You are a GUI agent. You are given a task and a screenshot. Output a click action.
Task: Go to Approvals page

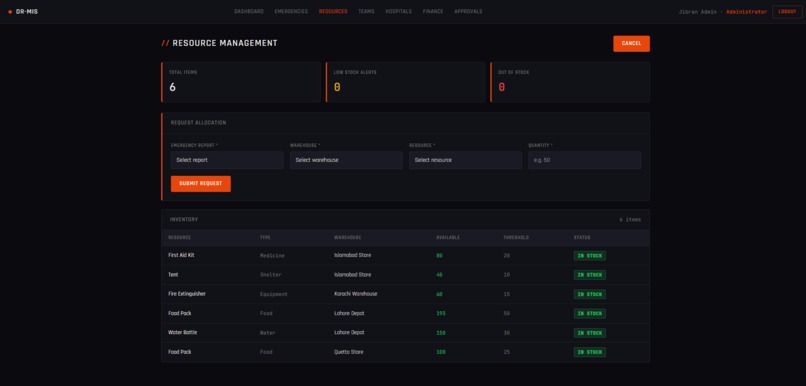[468, 11]
